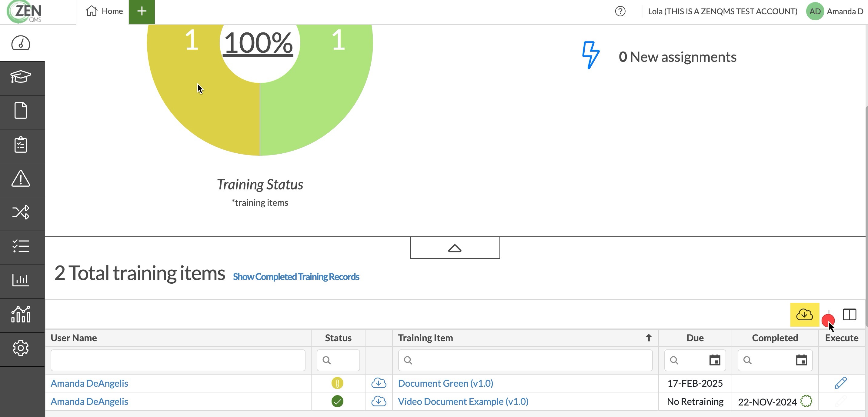Open the checklist tasks sidebar icon

click(21, 246)
